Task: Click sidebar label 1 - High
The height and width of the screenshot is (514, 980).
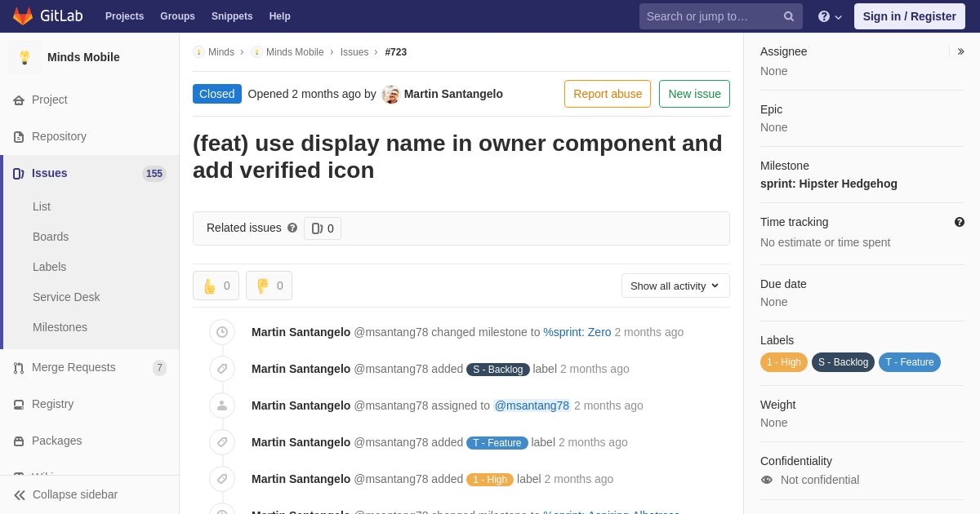Action: pos(784,362)
